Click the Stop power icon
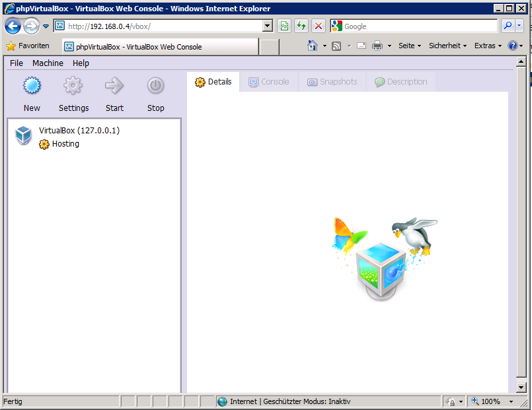 [x=155, y=86]
